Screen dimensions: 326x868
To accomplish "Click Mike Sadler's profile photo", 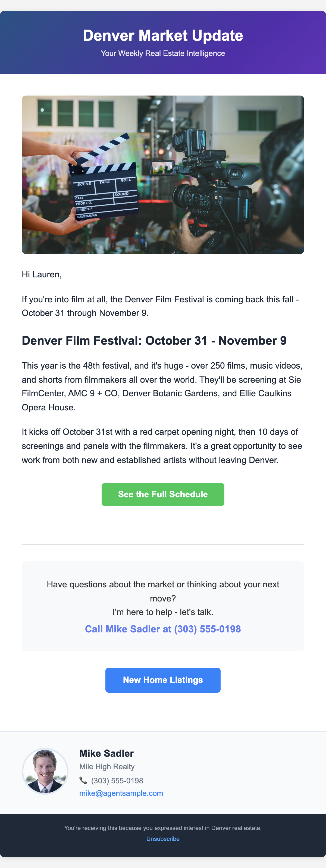I will (45, 771).
